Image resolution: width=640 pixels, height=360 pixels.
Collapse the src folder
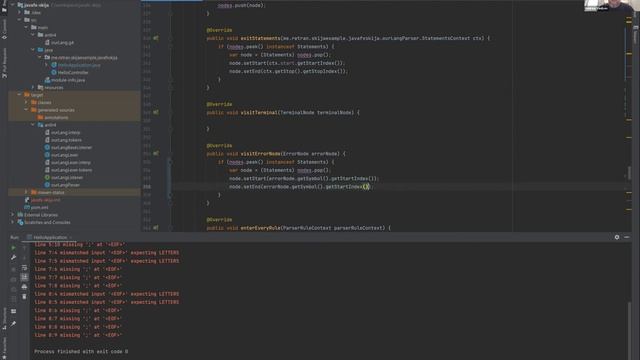pyautogui.click(x=19, y=20)
